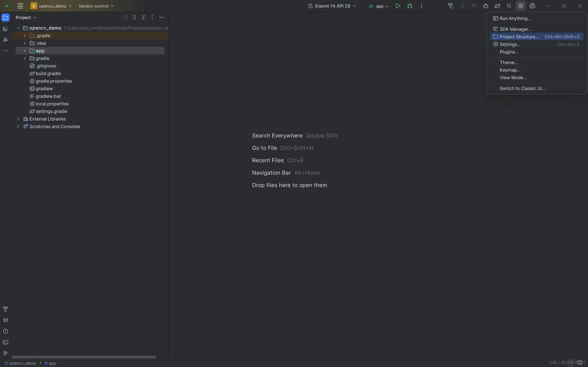This screenshot has width=588, height=367.
Task: Click opencv_demo breadcrumb in status bar
Action: coord(20,363)
